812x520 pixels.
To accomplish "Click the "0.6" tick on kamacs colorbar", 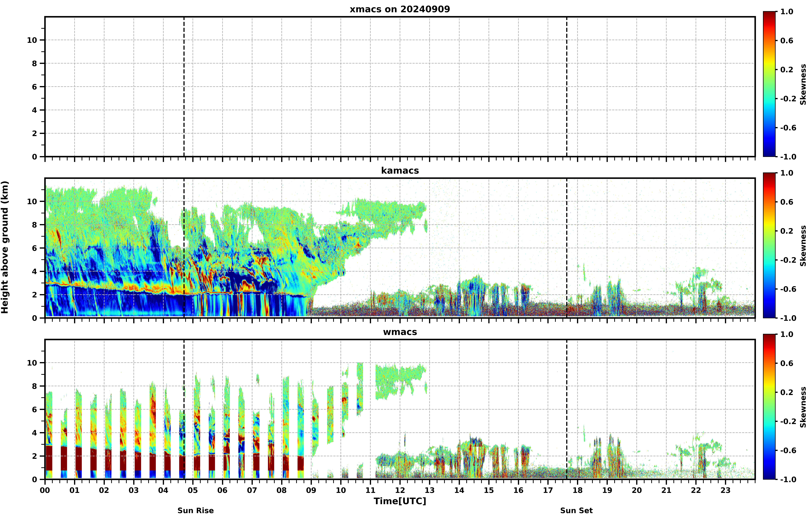I will click(787, 202).
